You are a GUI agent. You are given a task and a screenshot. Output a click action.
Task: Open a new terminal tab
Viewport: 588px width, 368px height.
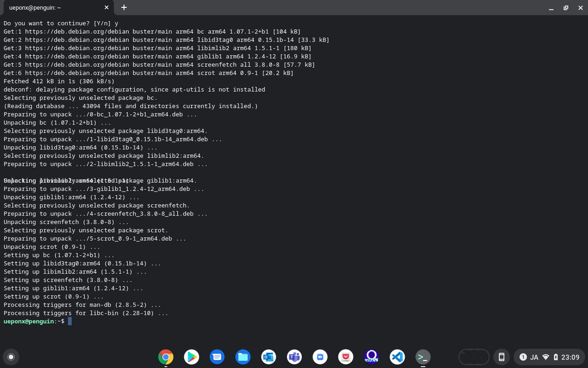coord(123,7)
